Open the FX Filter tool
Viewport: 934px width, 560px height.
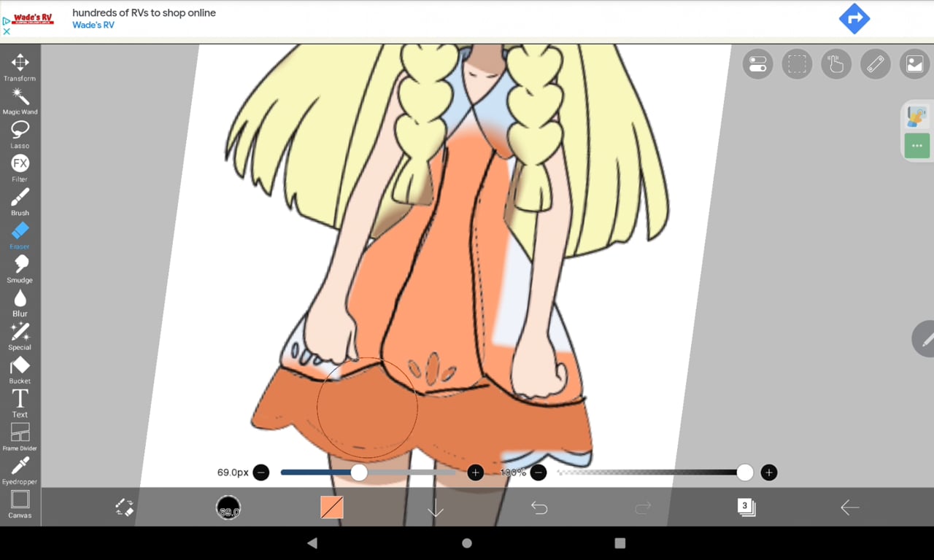20,168
